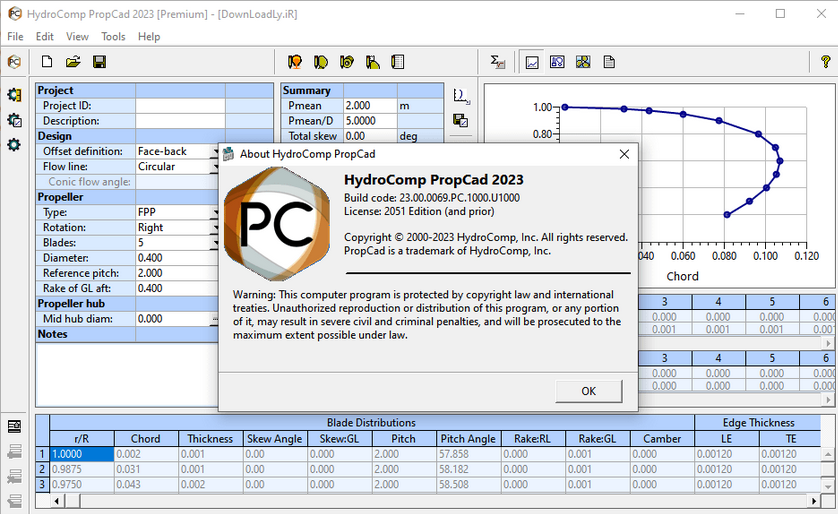This screenshot has width=838, height=514.
Task: Click the black table icon left of Blade Distributions
Action: 14,426
